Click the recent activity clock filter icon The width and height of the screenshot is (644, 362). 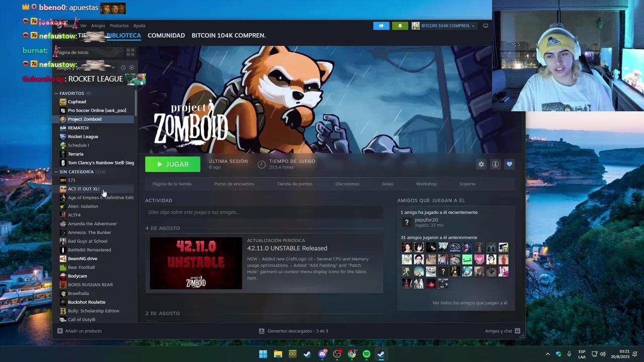[x=123, y=67]
